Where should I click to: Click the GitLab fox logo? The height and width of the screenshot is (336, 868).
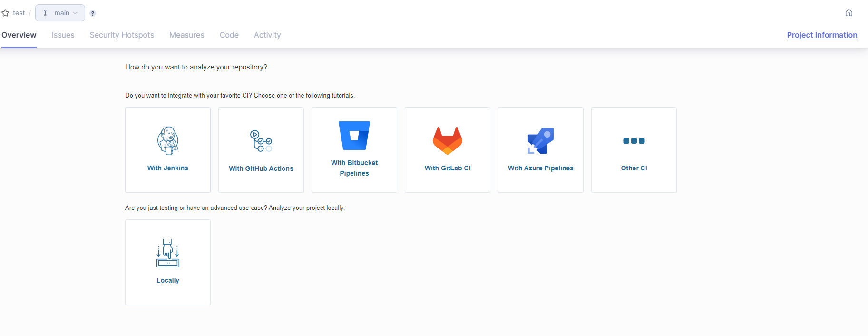click(448, 141)
